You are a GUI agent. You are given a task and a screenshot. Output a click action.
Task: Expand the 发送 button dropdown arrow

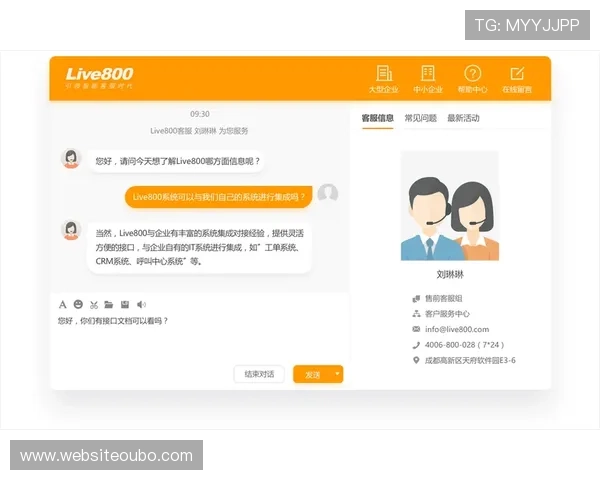337,374
